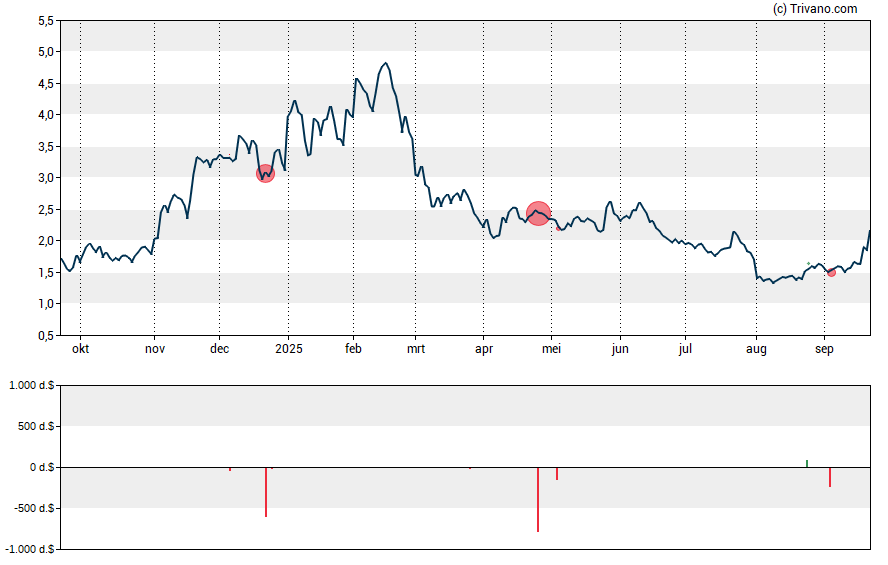Click the price line peak in February

click(x=386, y=63)
